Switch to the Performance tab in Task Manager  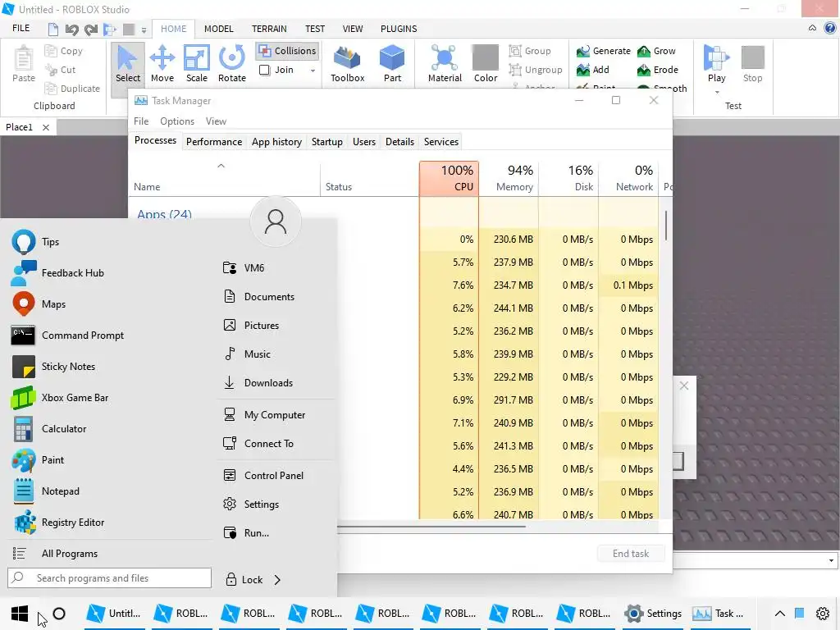(x=214, y=142)
